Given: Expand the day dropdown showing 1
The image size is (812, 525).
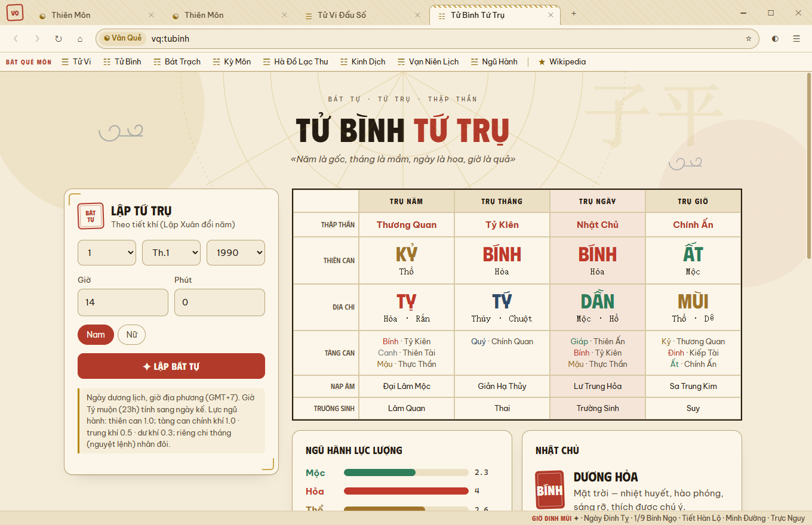Looking at the screenshot, I should tap(107, 252).
